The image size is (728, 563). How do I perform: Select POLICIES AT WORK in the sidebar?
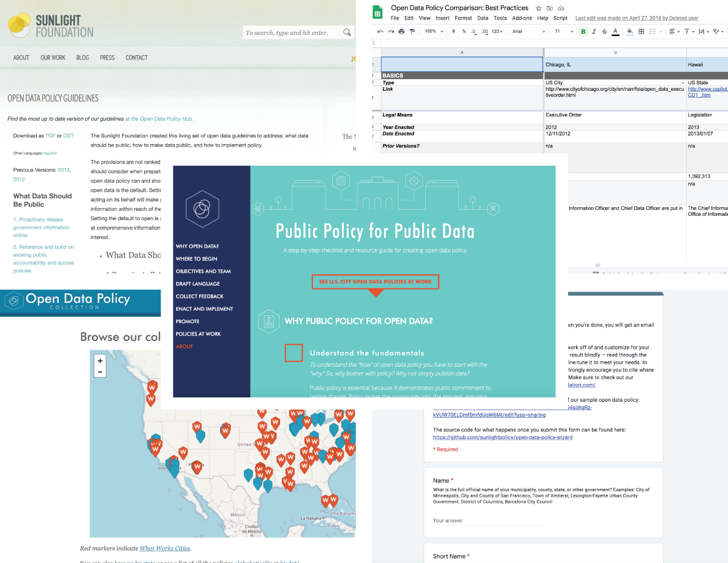point(199,334)
